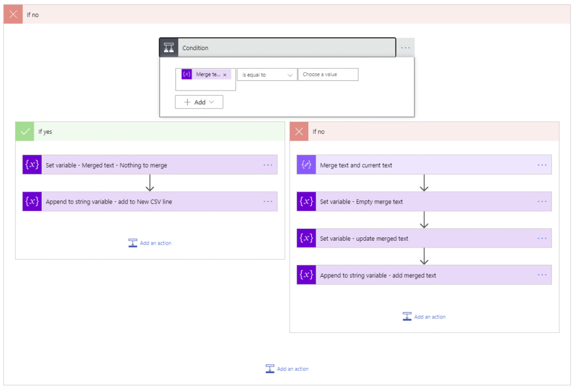Expand Set variable - Merged text - Nothing to merge

pyautogui.click(x=150, y=165)
